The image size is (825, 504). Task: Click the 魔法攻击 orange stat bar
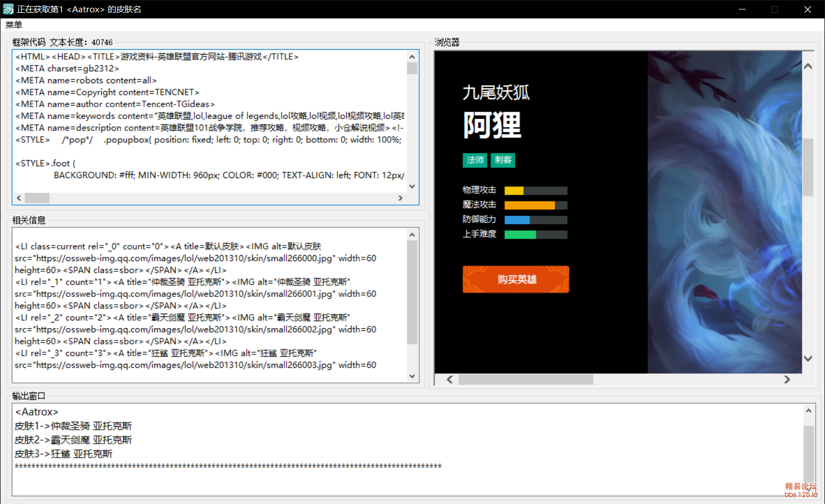530,205
